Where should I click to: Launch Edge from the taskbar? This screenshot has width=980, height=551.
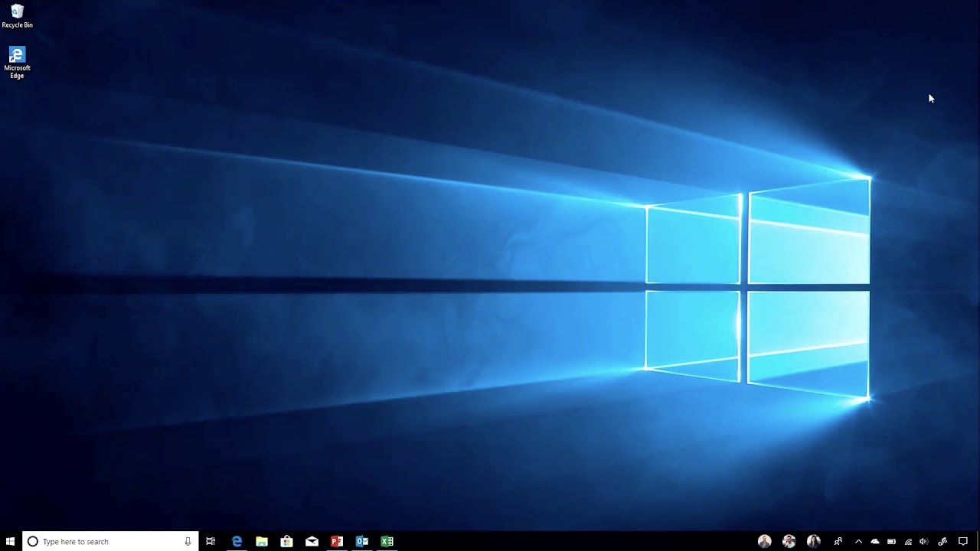coord(237,541)
